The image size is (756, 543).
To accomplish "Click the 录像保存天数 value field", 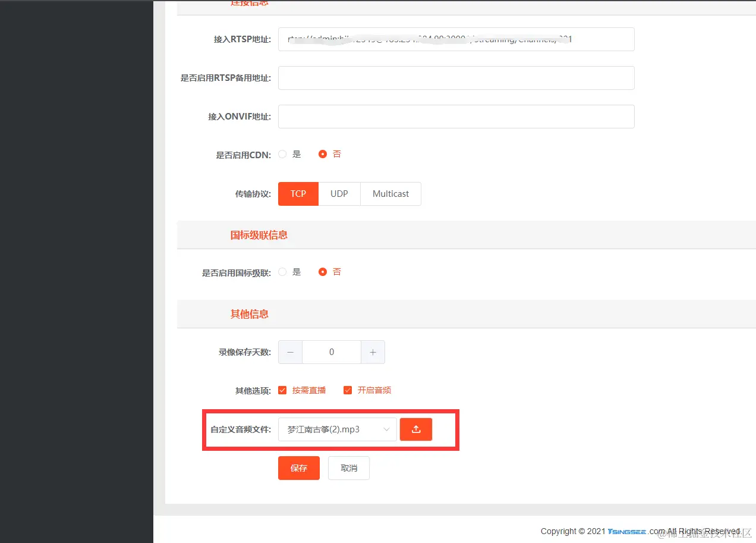I will [332, 352].
